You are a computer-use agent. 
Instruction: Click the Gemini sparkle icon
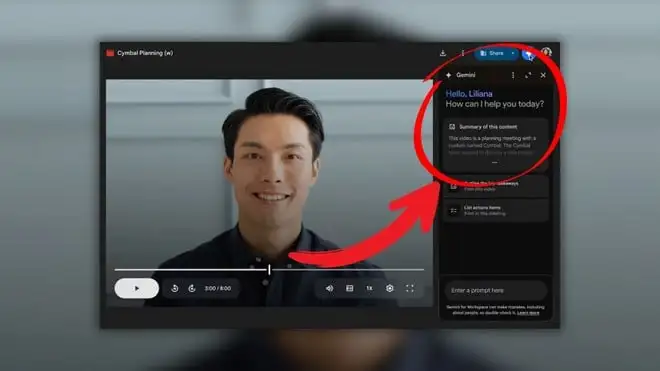(x=449, y=75)
